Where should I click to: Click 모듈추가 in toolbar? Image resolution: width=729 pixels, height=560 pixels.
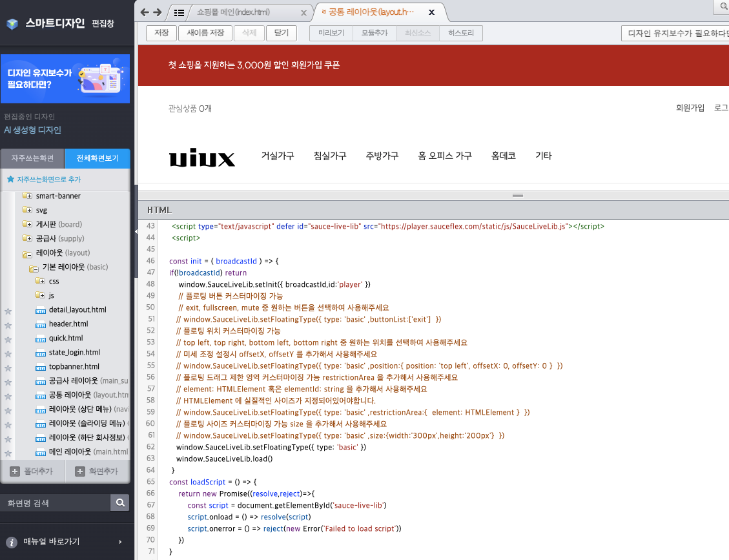tap(375, 33)
